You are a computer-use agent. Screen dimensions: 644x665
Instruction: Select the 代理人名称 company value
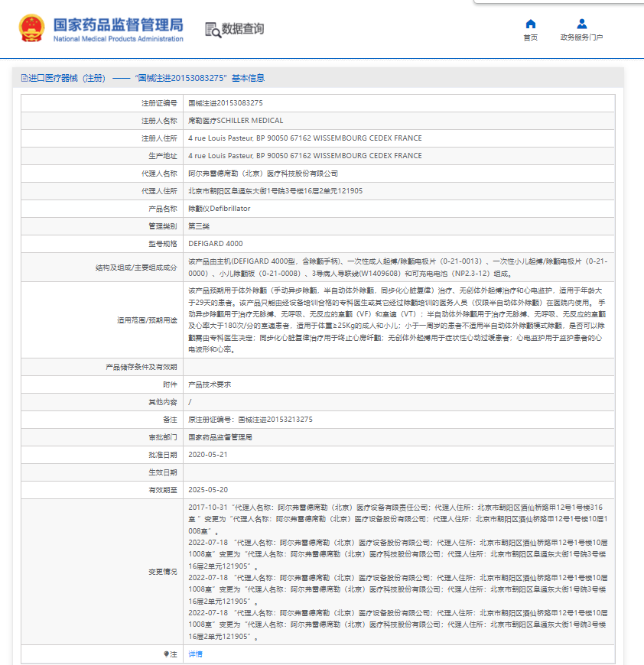click(263, 174)
